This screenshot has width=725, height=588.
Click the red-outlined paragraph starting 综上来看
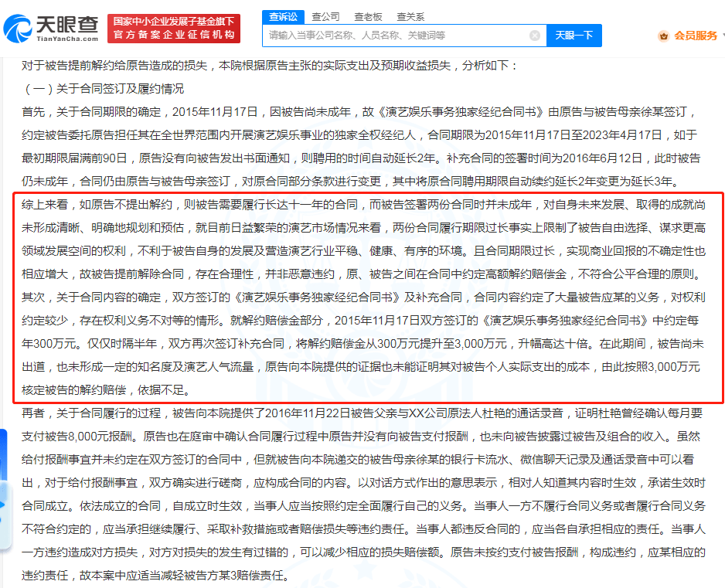point(363,240)
